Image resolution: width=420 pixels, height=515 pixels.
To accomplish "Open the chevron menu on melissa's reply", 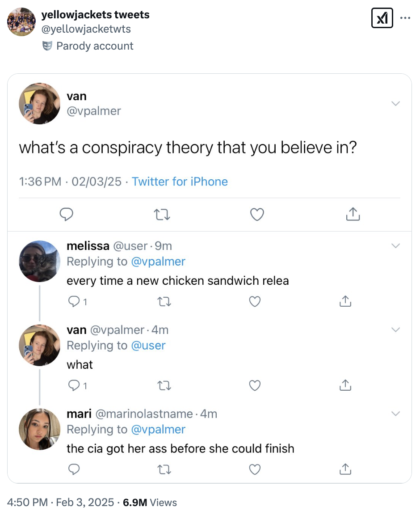I will (x=396, y=245).
